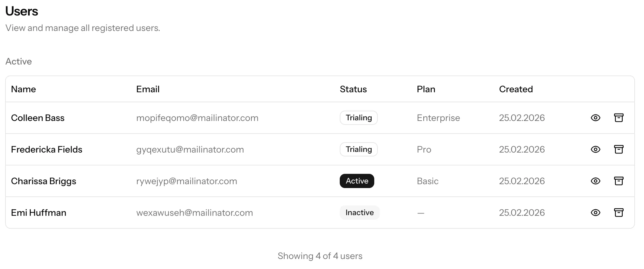Screen dimensions: 644x269
Task: Archive Charissa Briggs user
Action: tap(619, 181)
